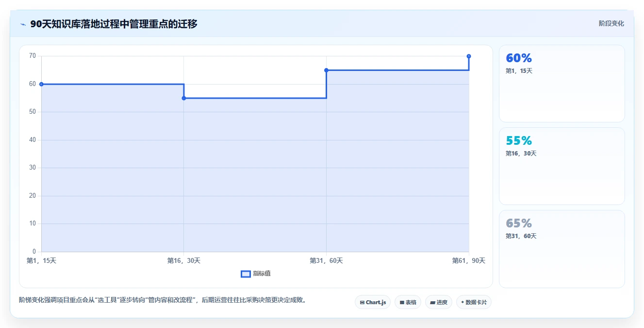Click the x-axis label 第1，15天
644x328 pixels.
click(41, 261)
